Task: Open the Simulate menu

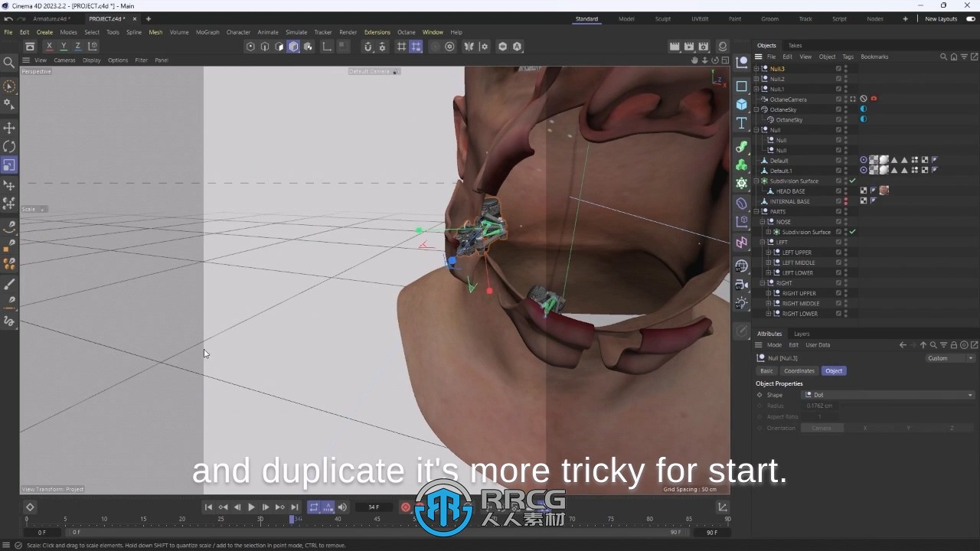Action: pos(296,32)
